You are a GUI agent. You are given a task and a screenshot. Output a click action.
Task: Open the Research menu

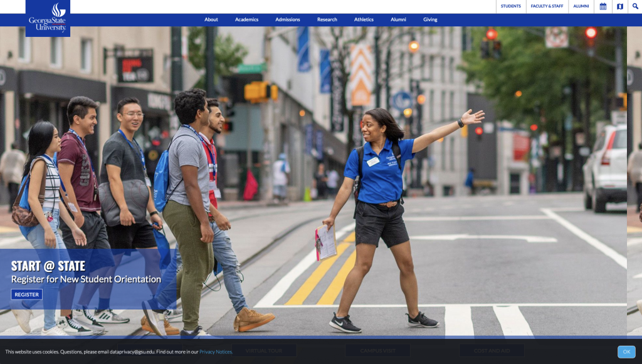click(327, 19)
